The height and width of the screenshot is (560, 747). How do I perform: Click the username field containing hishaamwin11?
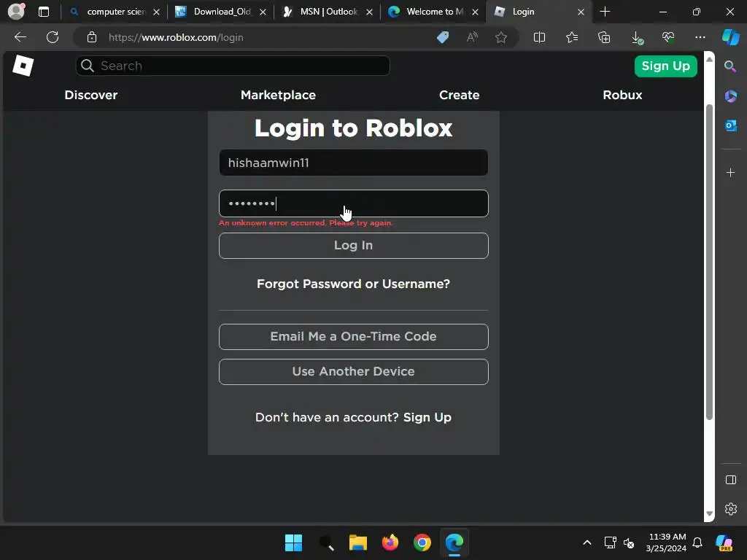coord(354,163)
